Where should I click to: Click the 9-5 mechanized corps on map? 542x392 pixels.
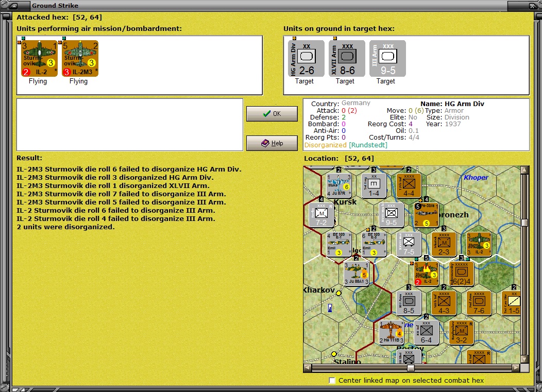pos(391,215)
